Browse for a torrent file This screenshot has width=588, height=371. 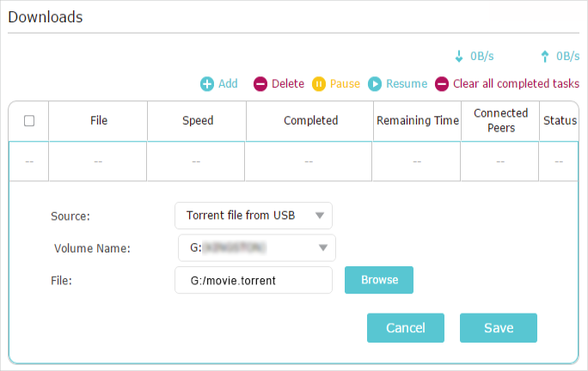point(379,280)
